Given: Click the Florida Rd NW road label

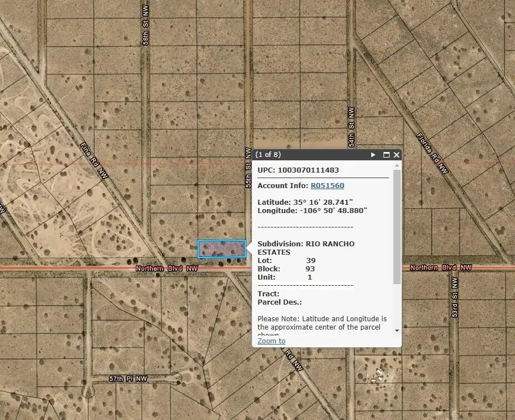Looking at the screenshot, I should pos(432,152).
